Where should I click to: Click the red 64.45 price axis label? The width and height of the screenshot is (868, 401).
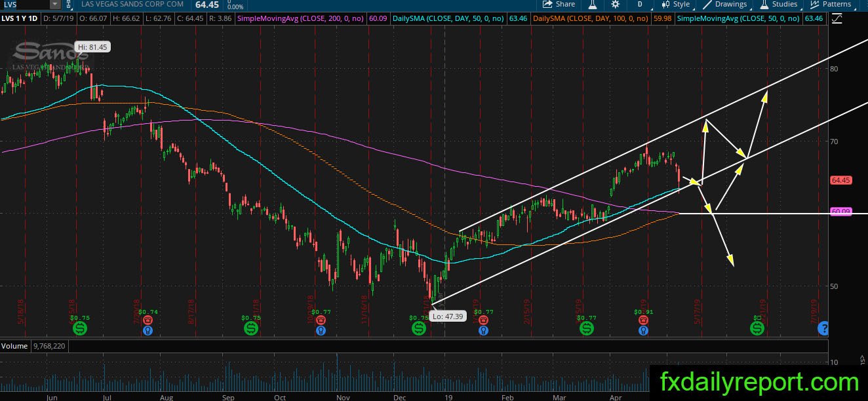(840, 180)
